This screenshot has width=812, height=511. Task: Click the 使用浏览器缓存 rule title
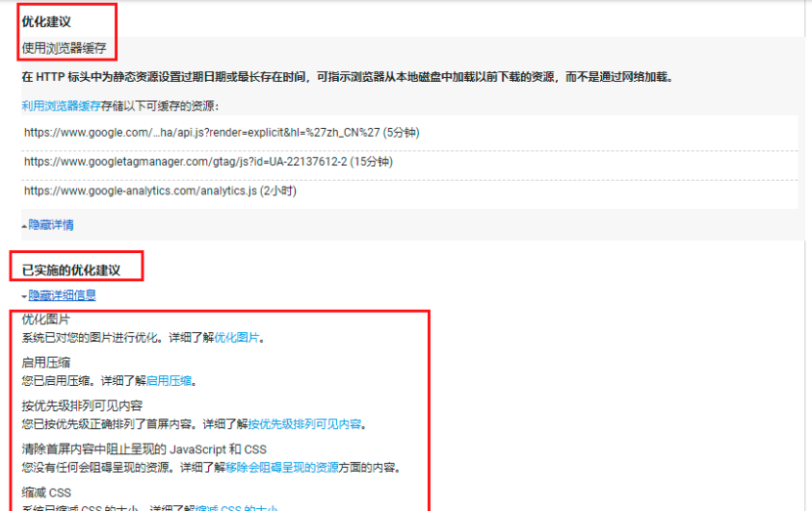pyautogui.click(x=64, y=48)
